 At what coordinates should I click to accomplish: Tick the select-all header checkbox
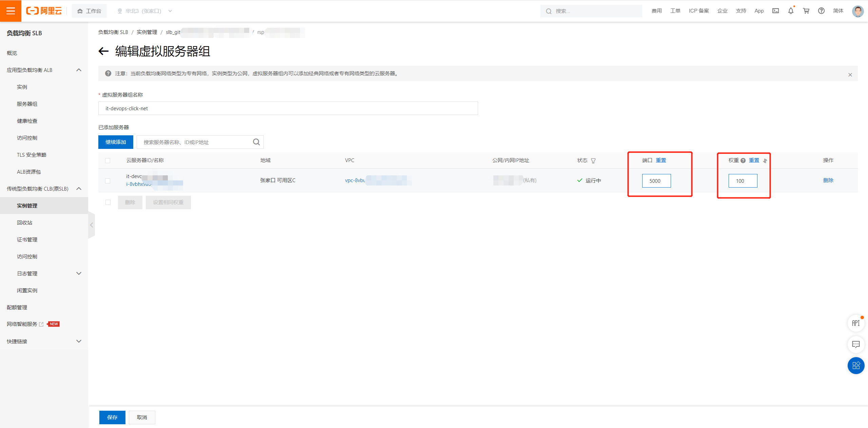(x=108, y=160)
